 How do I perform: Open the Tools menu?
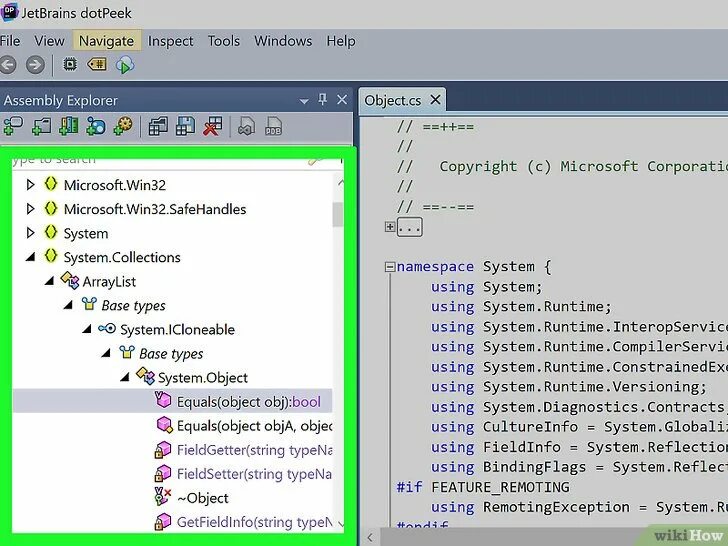(224, 41)
